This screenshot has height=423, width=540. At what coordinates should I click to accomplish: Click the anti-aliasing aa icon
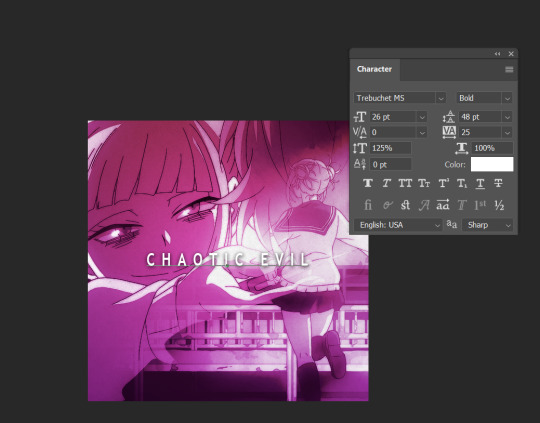(x=451, y=224)
